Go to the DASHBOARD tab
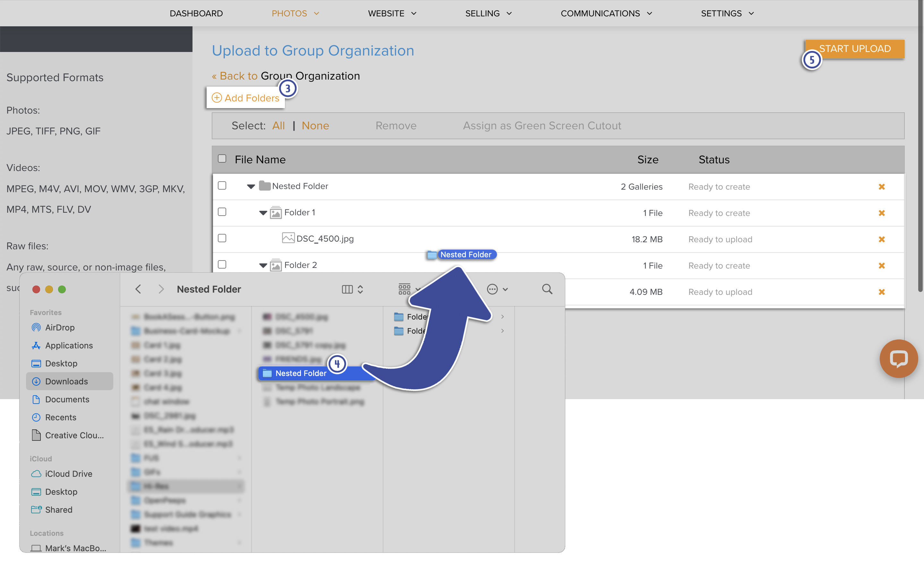The height and width of the screenshot is (565, 924). [x=196, y=13]
